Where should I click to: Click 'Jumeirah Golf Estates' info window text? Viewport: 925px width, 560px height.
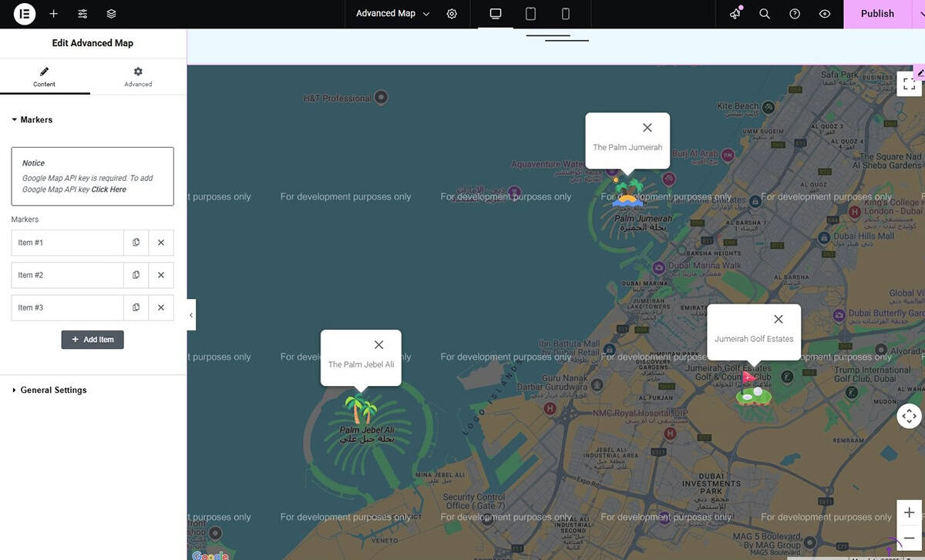754,339
